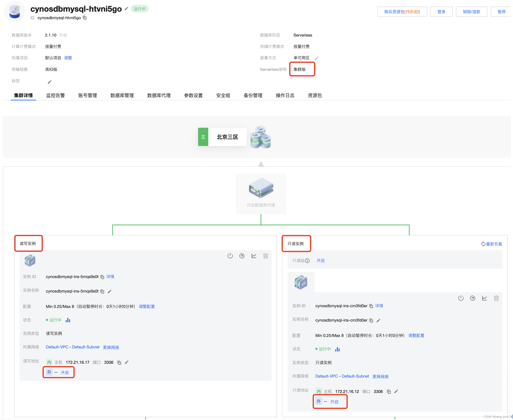Click the 运行中 status badge beside cluster name
The height and width of the screenshot is (420, 513).
140,9
